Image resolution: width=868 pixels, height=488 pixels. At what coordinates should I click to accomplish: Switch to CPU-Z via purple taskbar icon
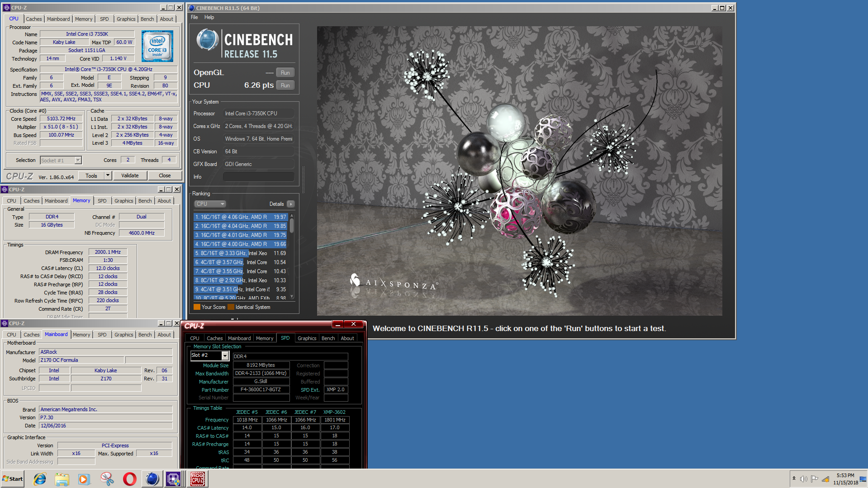point(173,479)
